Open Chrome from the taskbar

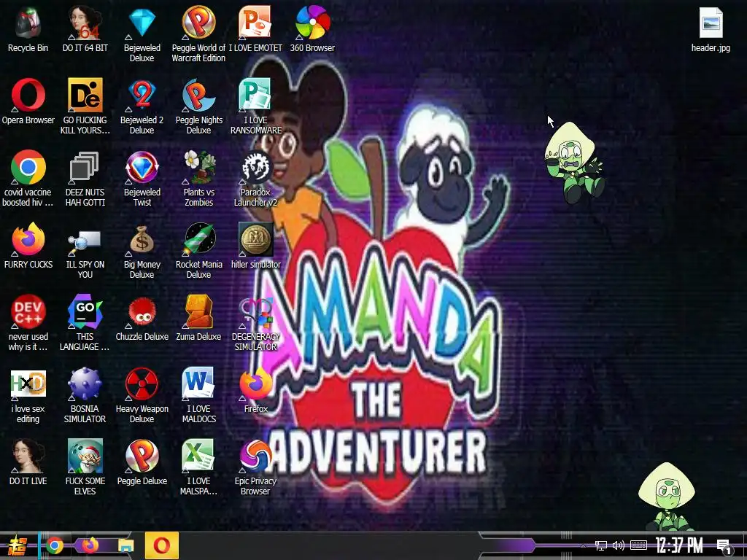pos(54,545)
